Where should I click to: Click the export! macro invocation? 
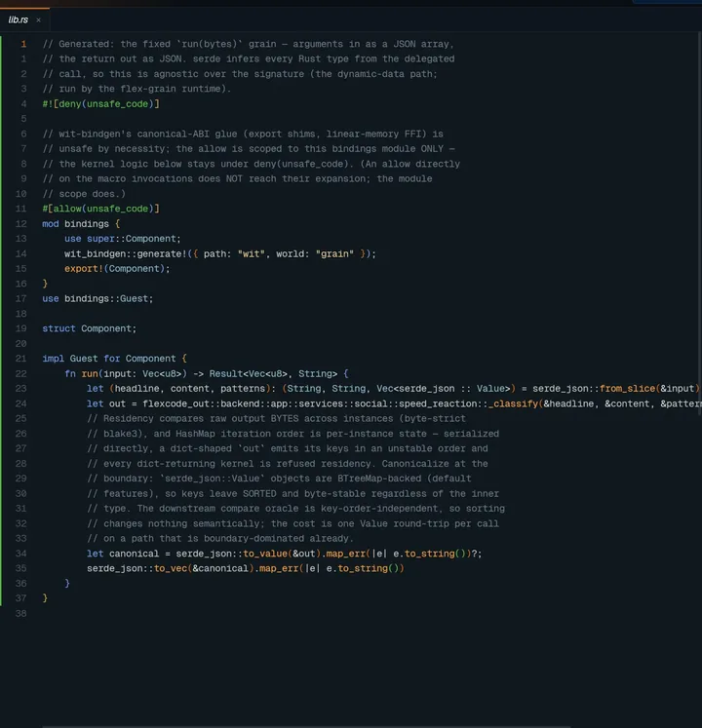pyautogui.click(x=84, y=269)
